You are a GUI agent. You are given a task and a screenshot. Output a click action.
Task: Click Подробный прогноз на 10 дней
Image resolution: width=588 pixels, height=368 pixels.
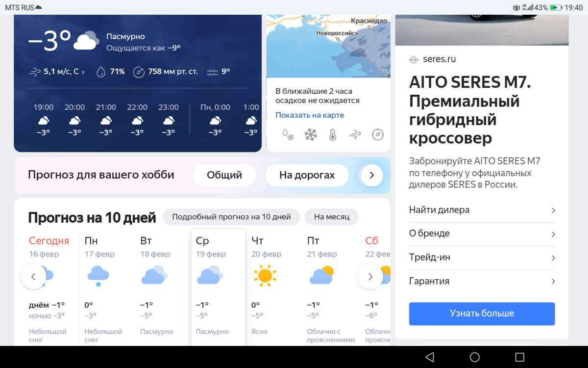pos(231,216)
